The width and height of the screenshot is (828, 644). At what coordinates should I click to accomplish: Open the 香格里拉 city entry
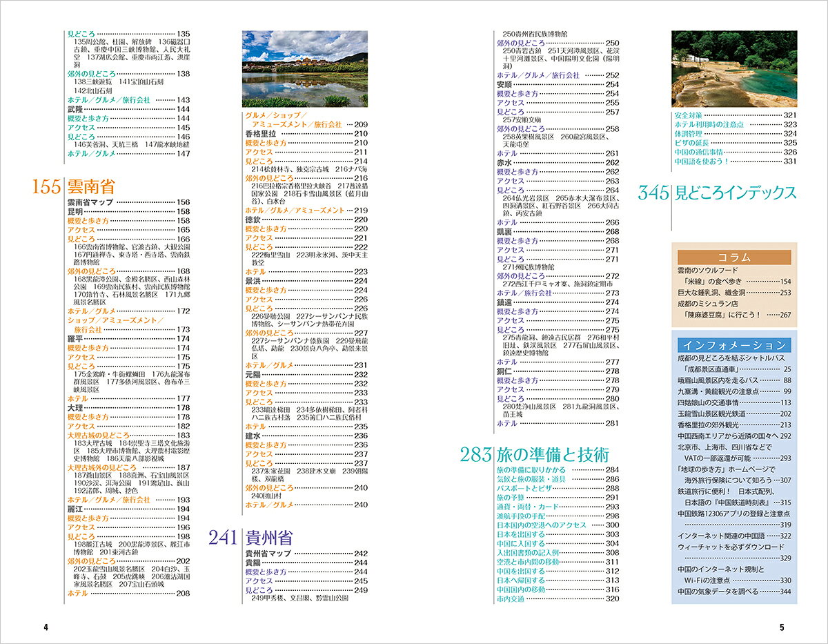click(306, 133)
